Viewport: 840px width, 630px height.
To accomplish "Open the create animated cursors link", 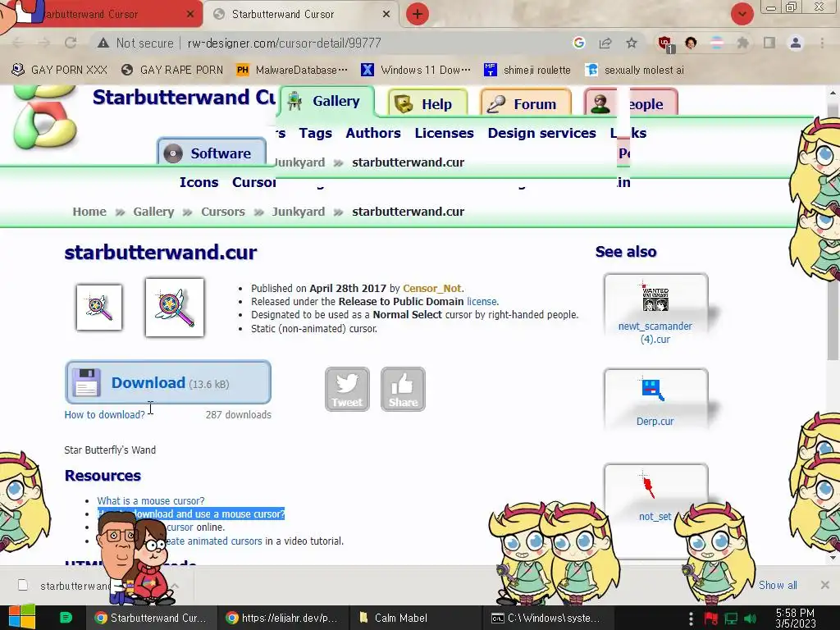I will (213, 541).
